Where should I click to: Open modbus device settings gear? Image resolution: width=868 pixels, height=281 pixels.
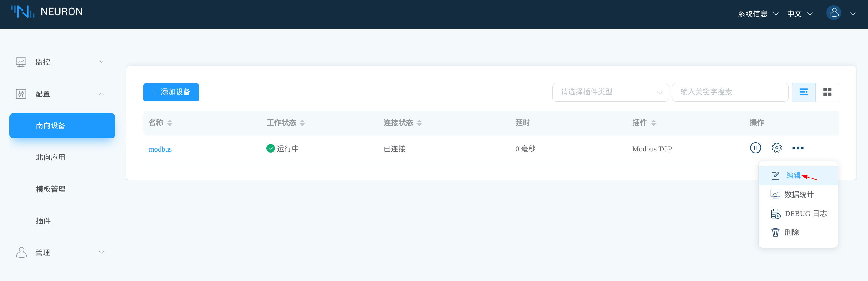(776, 148)
